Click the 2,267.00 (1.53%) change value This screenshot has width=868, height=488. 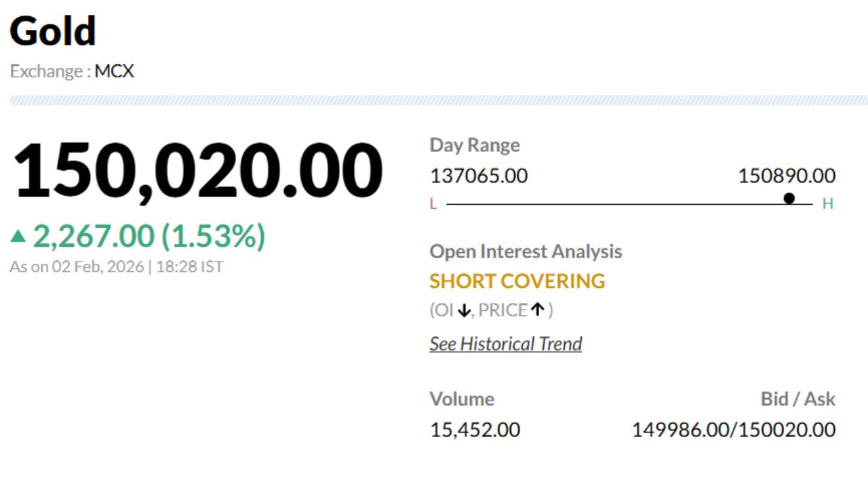coord(149,237)
